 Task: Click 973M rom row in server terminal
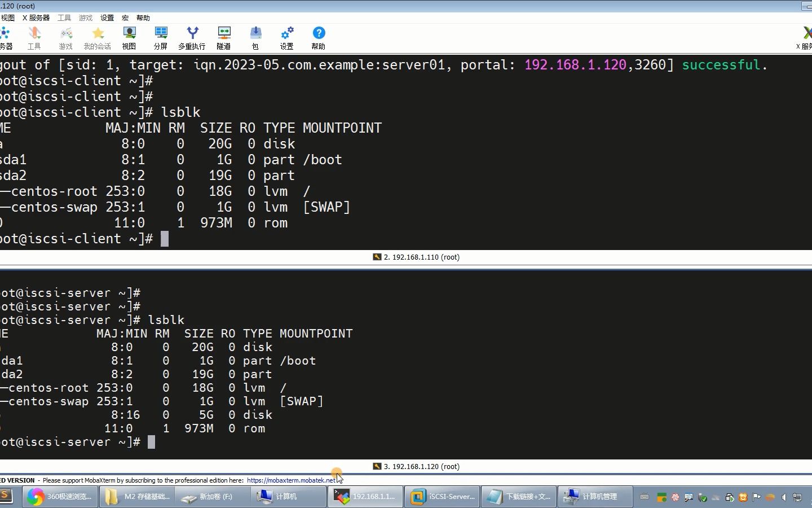133,428
